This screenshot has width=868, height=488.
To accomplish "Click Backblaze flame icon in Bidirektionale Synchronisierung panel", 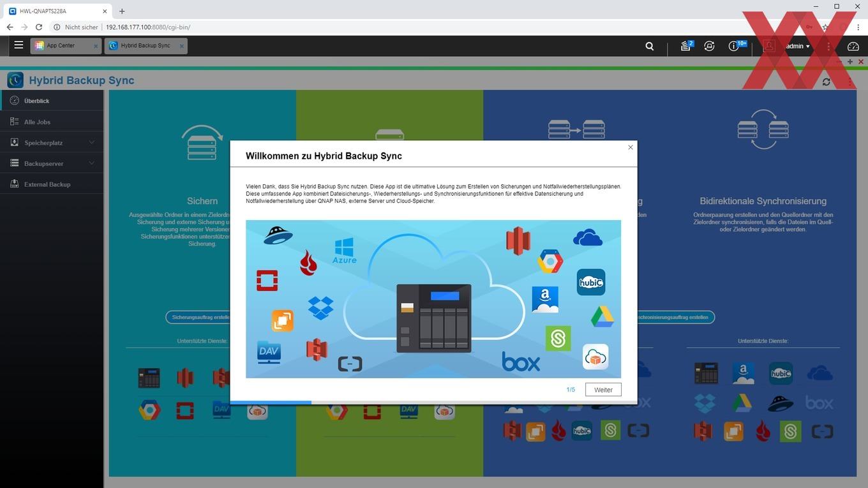I will click(x=763, y=431).
